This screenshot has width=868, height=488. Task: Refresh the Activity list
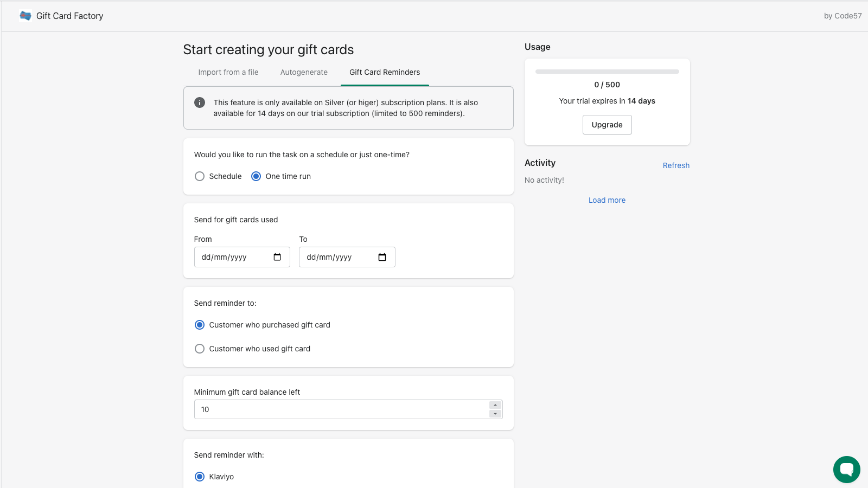676,165
